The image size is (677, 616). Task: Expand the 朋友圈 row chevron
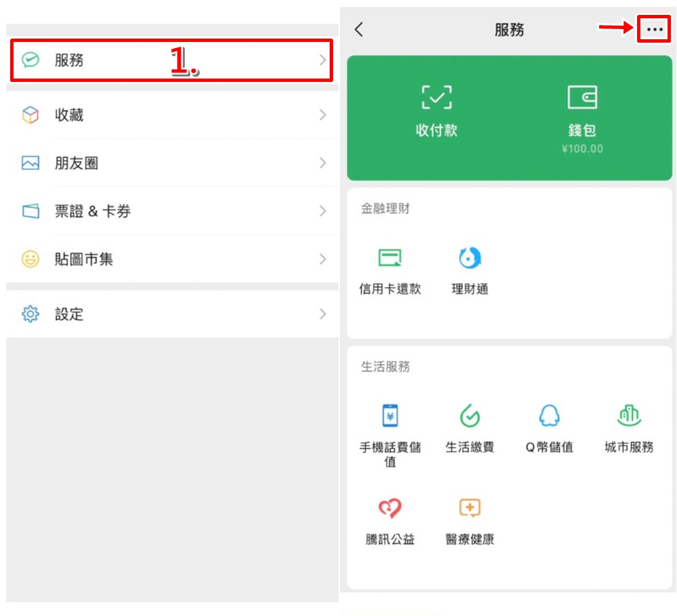click(322, 163)
